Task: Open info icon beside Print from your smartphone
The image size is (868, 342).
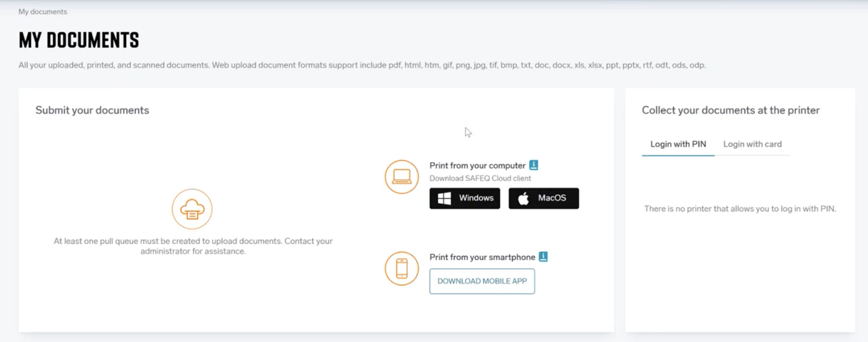Action: [x=543, y=257]
